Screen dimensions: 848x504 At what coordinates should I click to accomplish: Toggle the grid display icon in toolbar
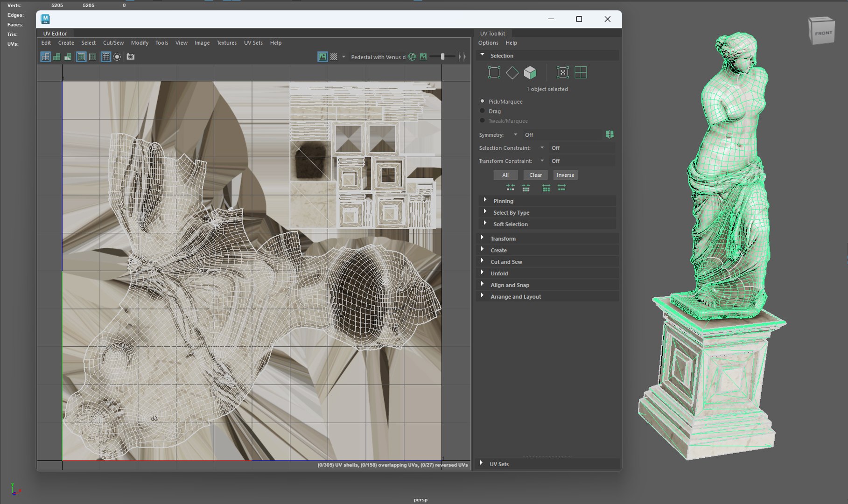[x=106, y=57]
